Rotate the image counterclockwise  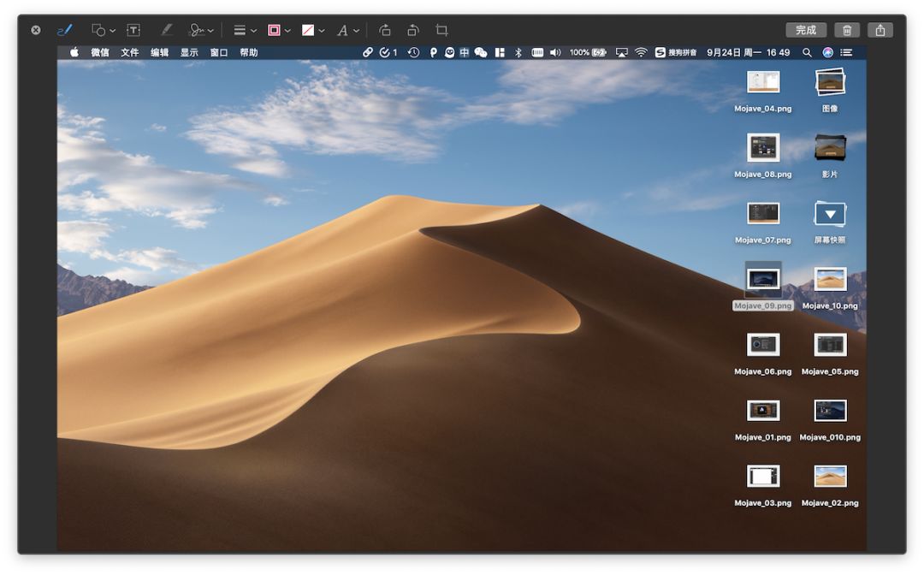384,30
